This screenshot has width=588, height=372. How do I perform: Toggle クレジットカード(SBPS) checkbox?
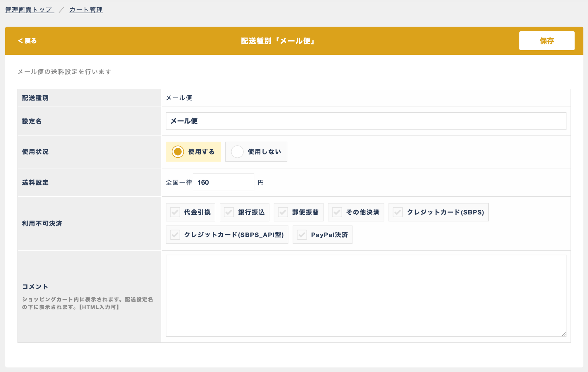(398, 212)
